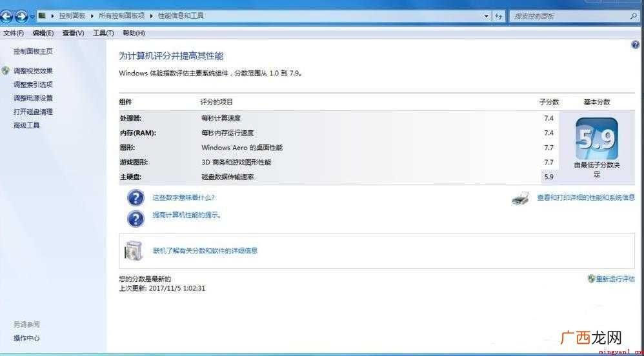This screenshot has width=644, height=356.
Task: Open 操作中心 link in sidebar
Action: click(x=26, y=339)
